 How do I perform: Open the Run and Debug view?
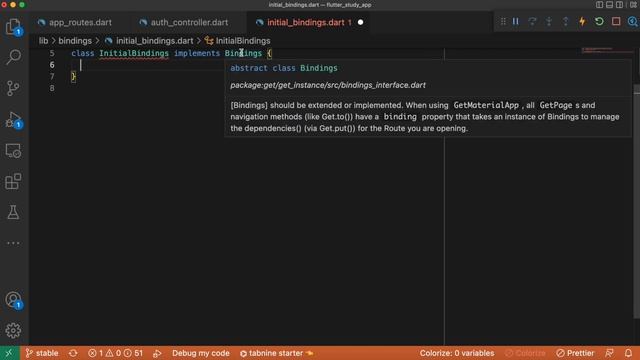tap(13, 120)
